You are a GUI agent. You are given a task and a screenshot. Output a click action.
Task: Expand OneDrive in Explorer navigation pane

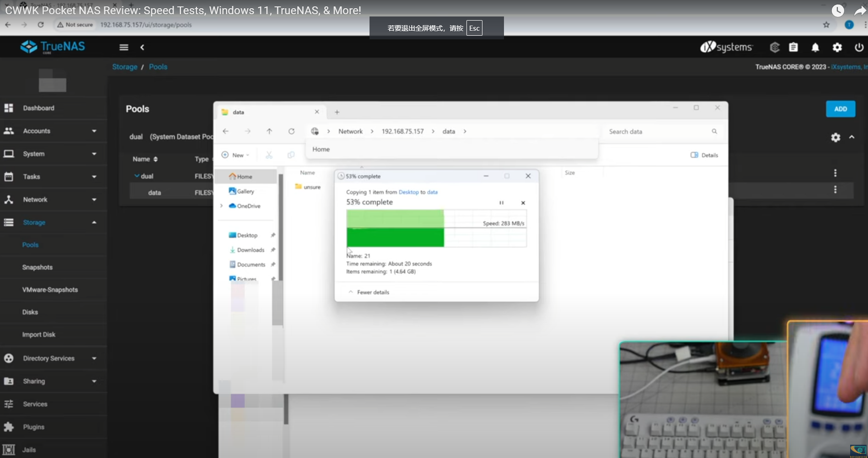[222, 206]
